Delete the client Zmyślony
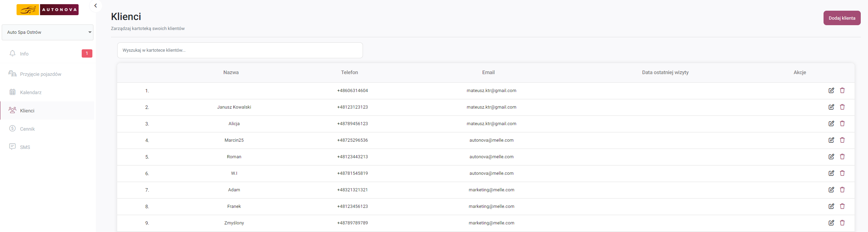This screenshot has width=868, height=232. coord(842,223)
